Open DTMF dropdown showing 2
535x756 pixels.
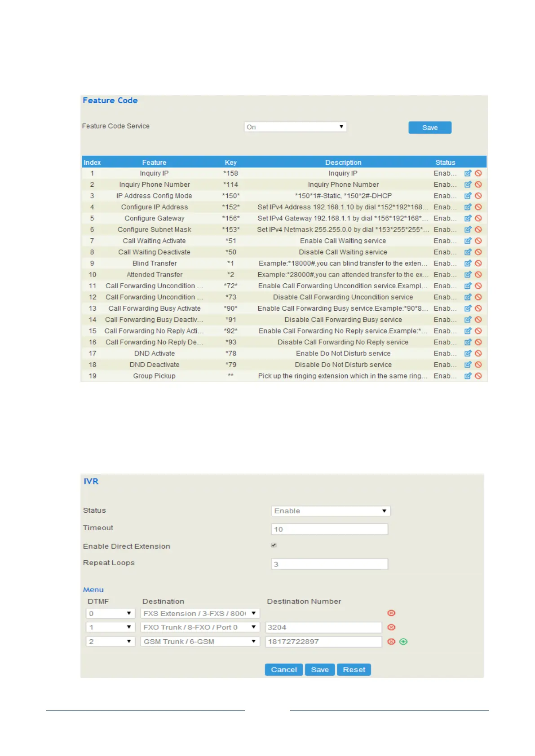111,642
